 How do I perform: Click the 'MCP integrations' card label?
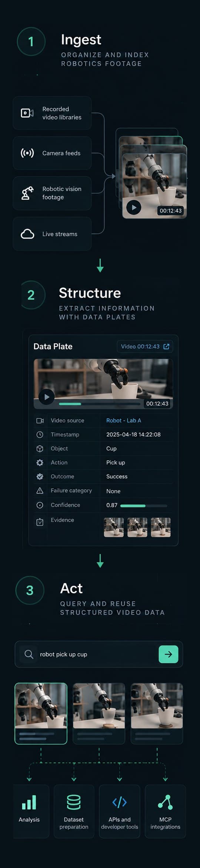click(165, 823)
